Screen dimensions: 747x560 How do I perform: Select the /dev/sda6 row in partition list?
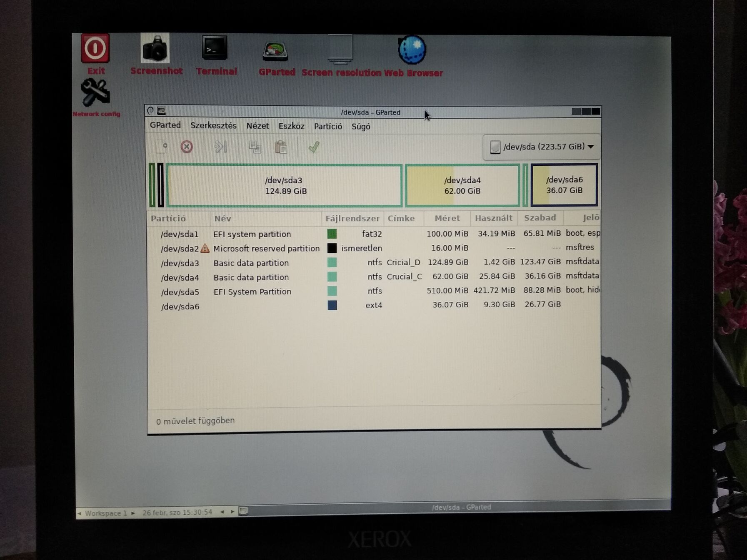tap(374, 305)
